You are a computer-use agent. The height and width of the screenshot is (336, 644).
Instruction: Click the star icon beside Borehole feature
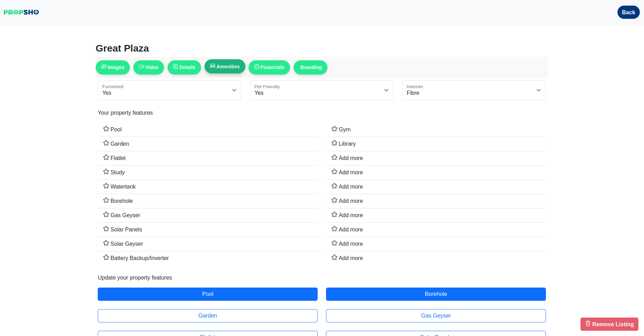(x=106, y=200)
